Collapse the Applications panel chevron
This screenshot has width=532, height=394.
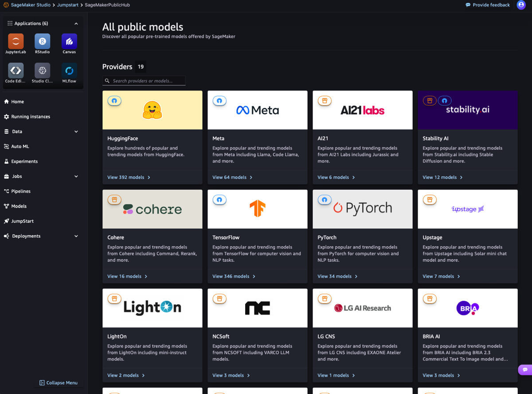point(76,24)
